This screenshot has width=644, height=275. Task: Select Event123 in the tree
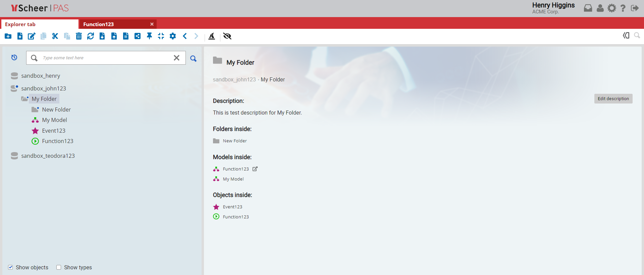(x=54, y=131)
